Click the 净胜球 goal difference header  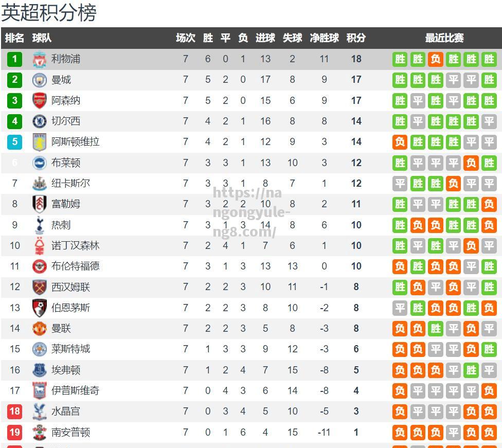tap(324, 38)
